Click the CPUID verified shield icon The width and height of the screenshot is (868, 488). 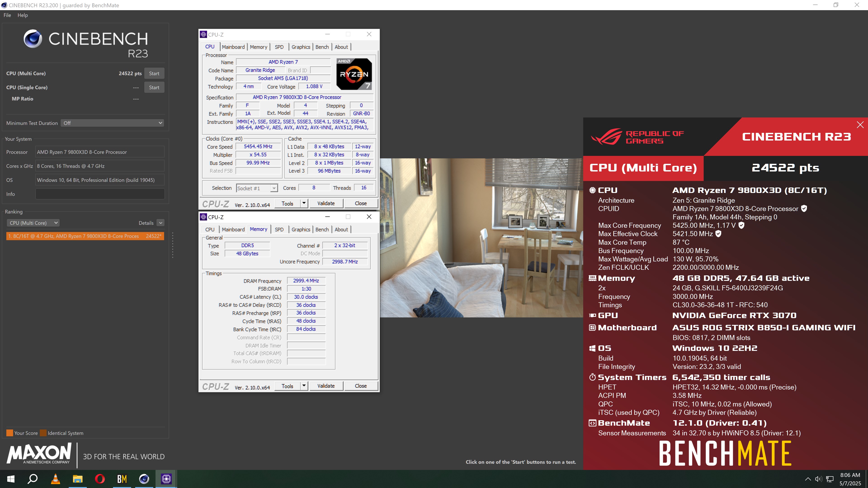coord(804,209)
